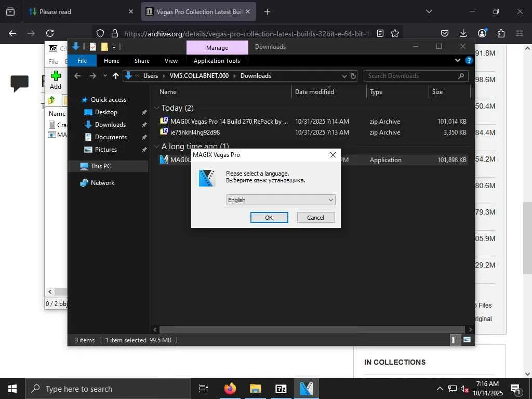
Task: Open the File tab in Explorer ribbon
Action: coord(82,61)
